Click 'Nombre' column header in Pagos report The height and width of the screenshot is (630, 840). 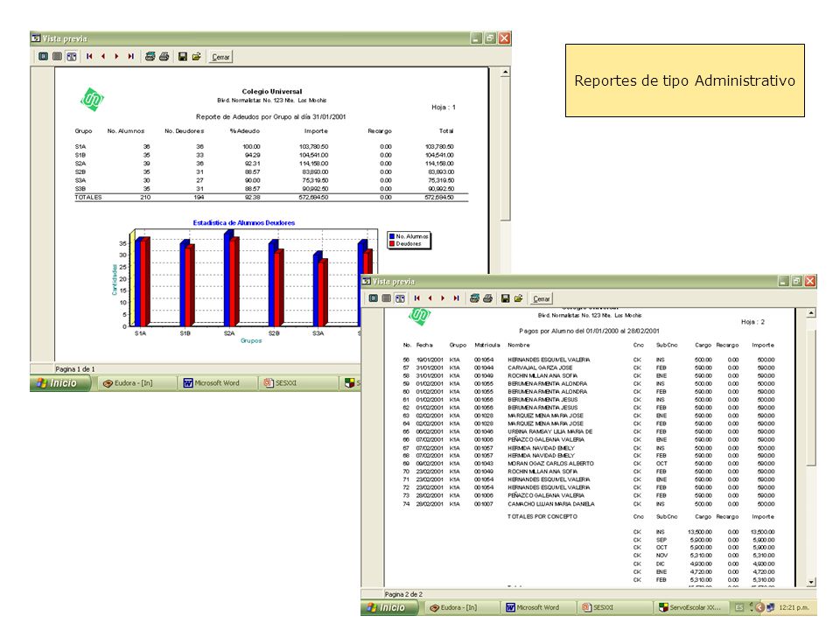coord(519,345)
